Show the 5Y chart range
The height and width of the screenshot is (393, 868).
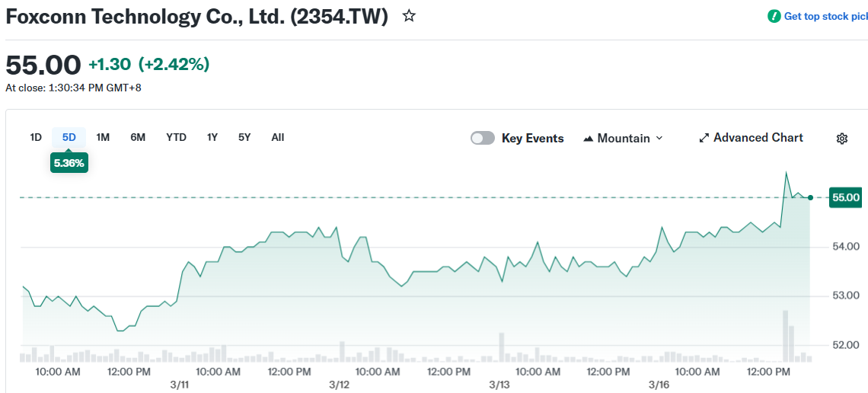(244, 137)
